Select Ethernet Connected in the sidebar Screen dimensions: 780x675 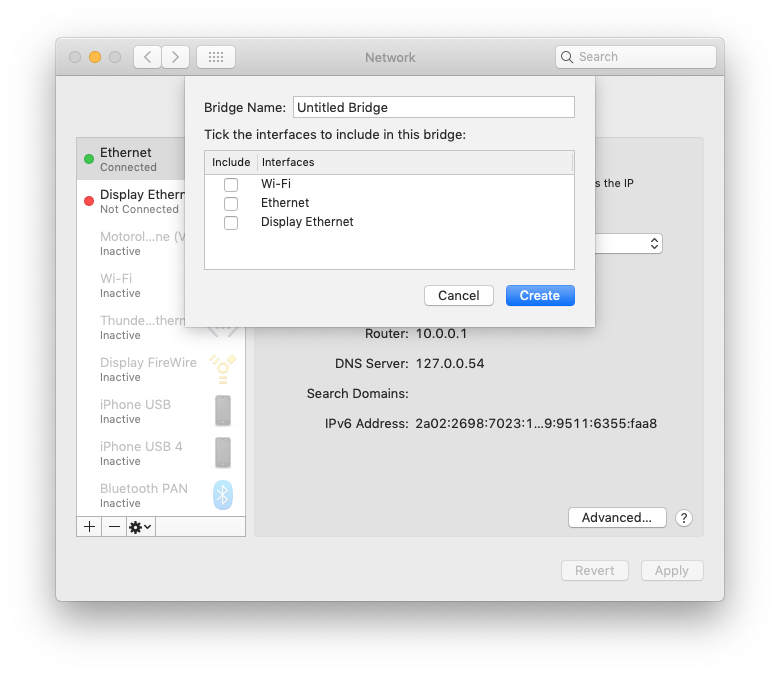tap(131, 159)
